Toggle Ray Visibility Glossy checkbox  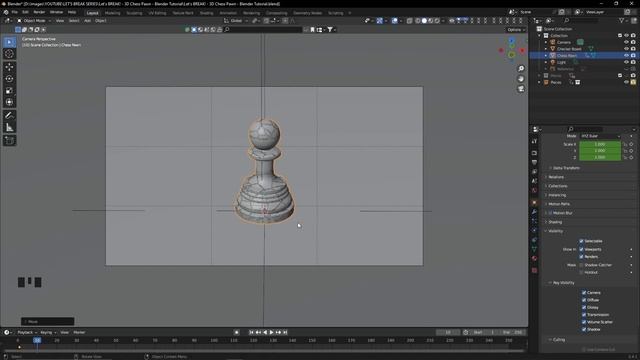(x=584, y=307)
